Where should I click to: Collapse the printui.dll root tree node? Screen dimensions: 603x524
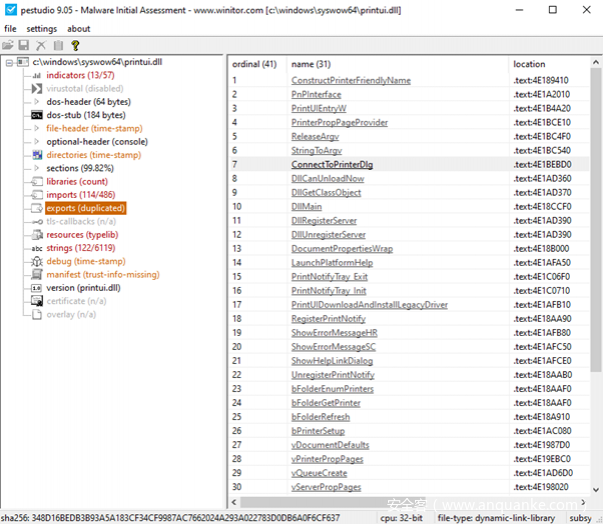[9, 62]
